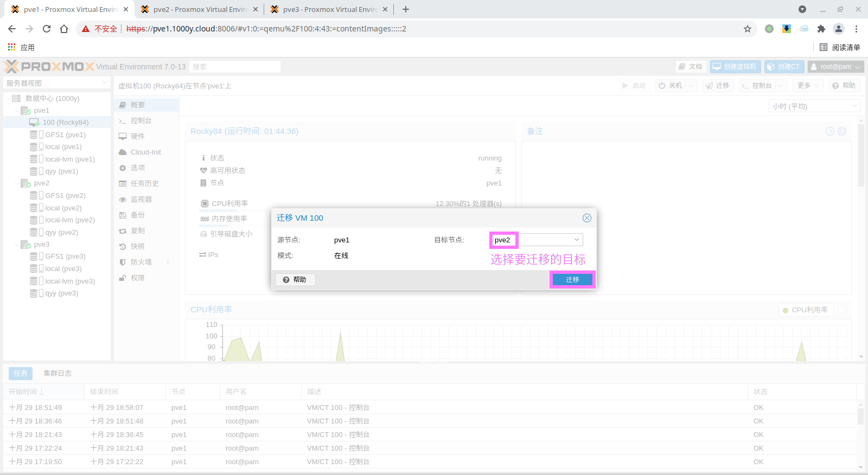Image resolution: width=868 pixels, height=475 pixels.
Task: Bookmark this page with star icon
Action: pyautogui.click(x=748, y=29)
